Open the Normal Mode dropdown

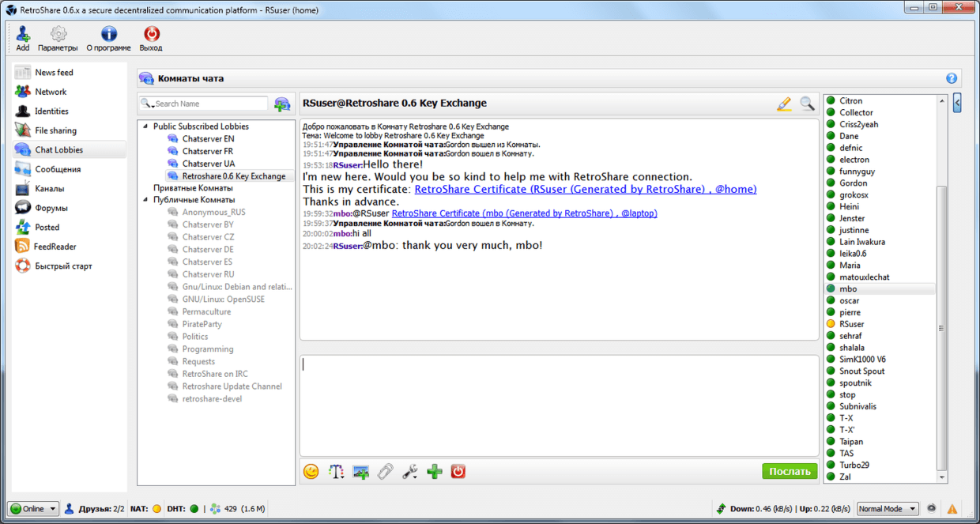[x=888, y=509]
